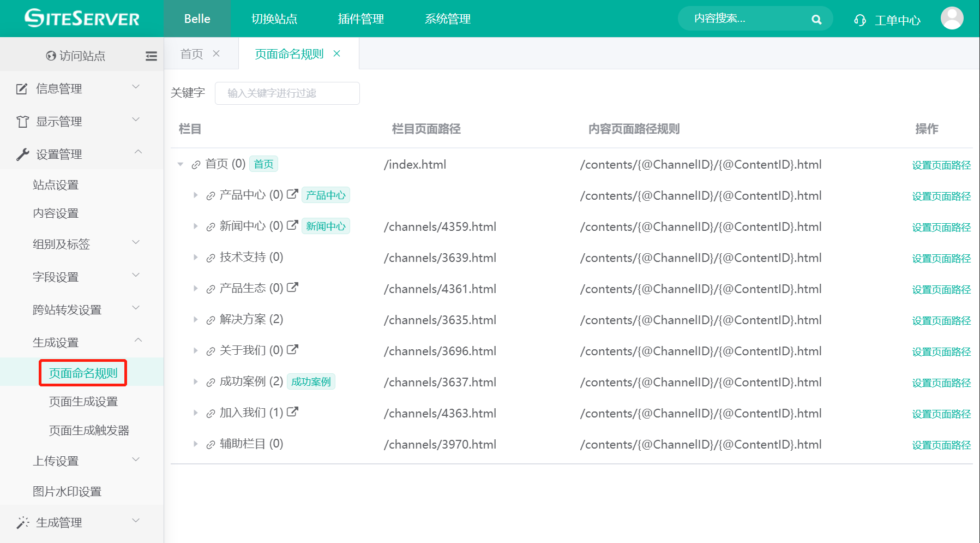The height and width of the screenshot is (543, 980).
Task: Click 设置页面路径 for 技术支持 row
Action: (x=941, y=258)
